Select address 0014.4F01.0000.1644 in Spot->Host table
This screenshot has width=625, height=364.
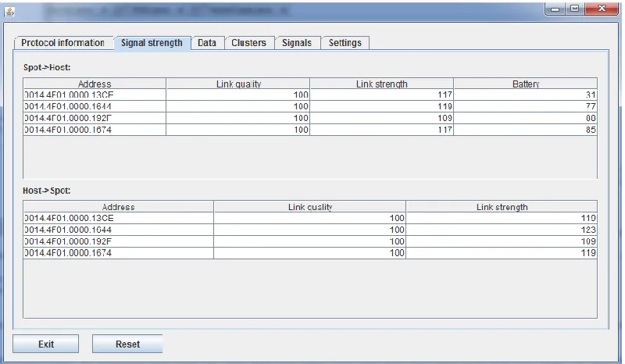(95, 106)
